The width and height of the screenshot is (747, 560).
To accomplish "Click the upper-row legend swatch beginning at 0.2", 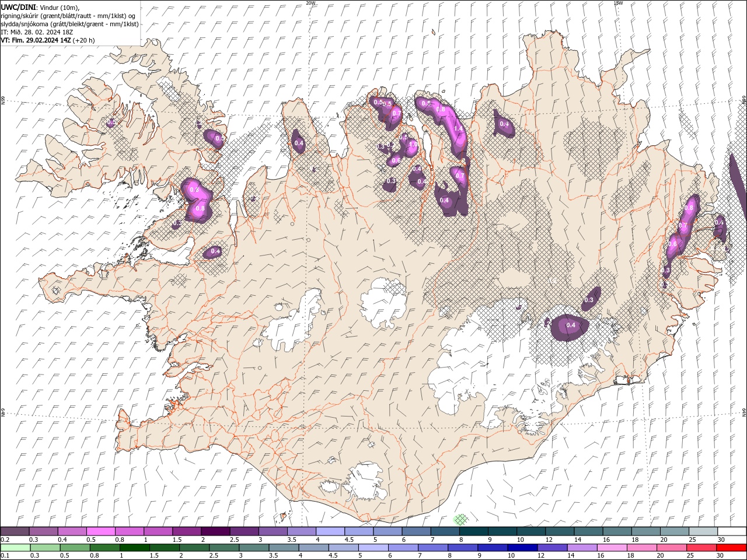I will pyautogui.click(x=15, y=531).
